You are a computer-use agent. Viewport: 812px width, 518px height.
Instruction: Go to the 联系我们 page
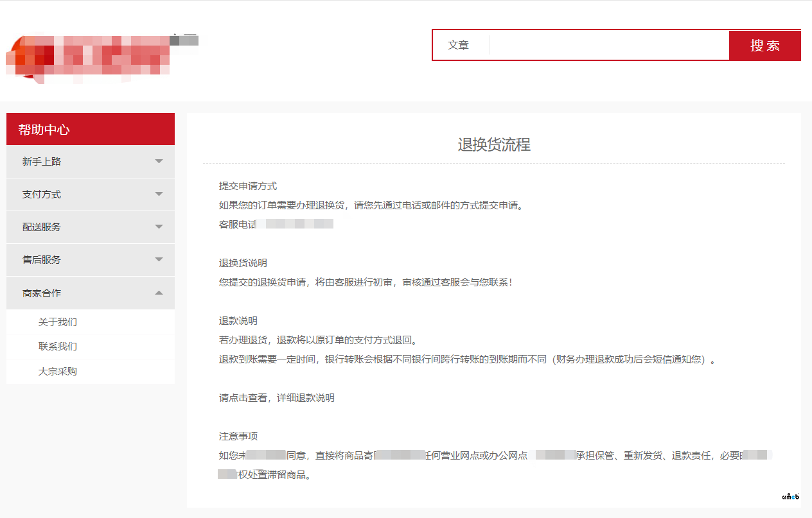click(58, 347)
